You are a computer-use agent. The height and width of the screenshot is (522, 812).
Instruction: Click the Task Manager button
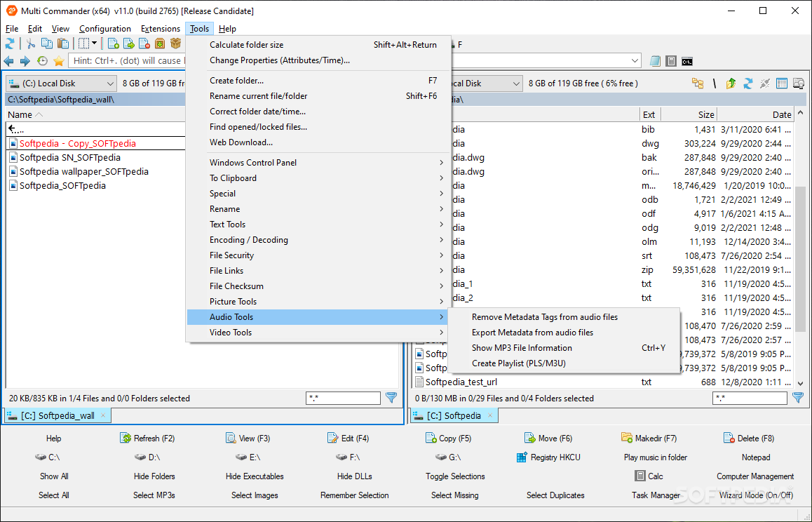656,495
